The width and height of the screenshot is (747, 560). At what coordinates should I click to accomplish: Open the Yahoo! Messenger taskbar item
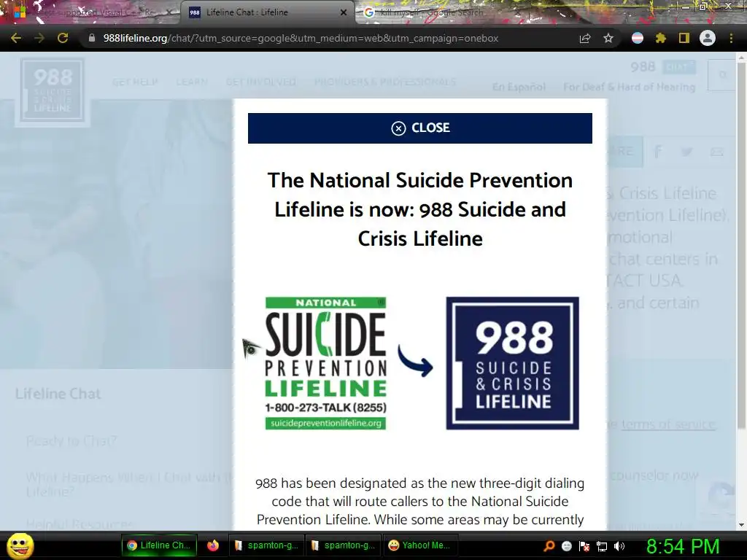(x=419, y=545)
